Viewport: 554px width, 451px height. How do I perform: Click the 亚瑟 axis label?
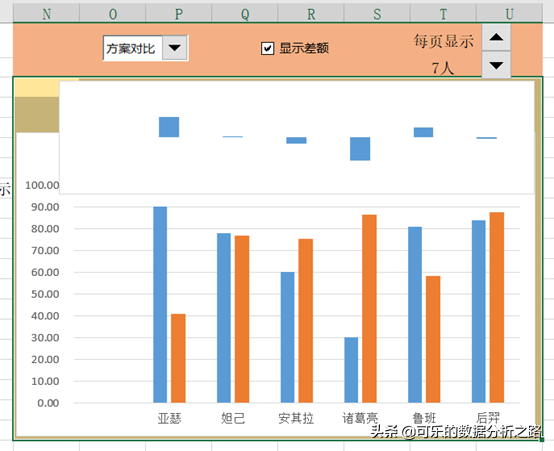(x=169, y=418)
